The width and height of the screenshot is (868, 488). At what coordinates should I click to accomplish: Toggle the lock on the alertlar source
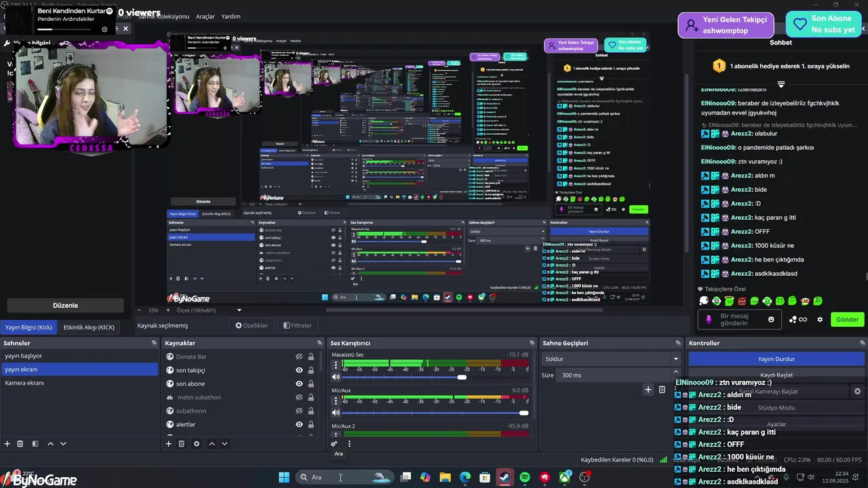click(x=311, y=424)
